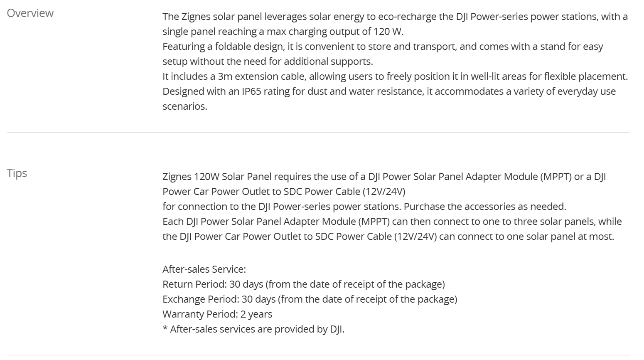This screenshot has width=644, height=360.
Task: Click the "120 W" max charging output text
Action: 388,32
